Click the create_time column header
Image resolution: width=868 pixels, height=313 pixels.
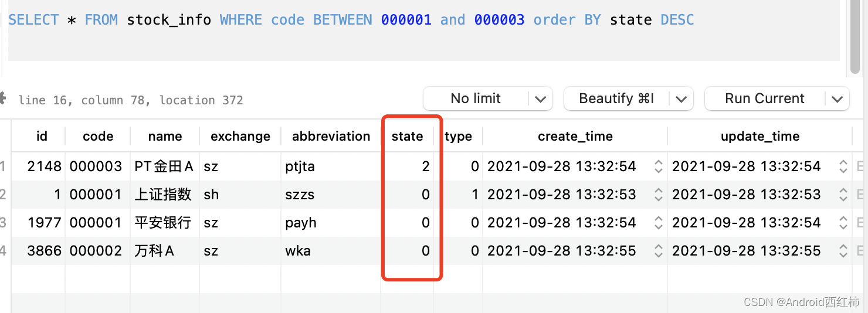pyautogui.click(x=575, y=137)
